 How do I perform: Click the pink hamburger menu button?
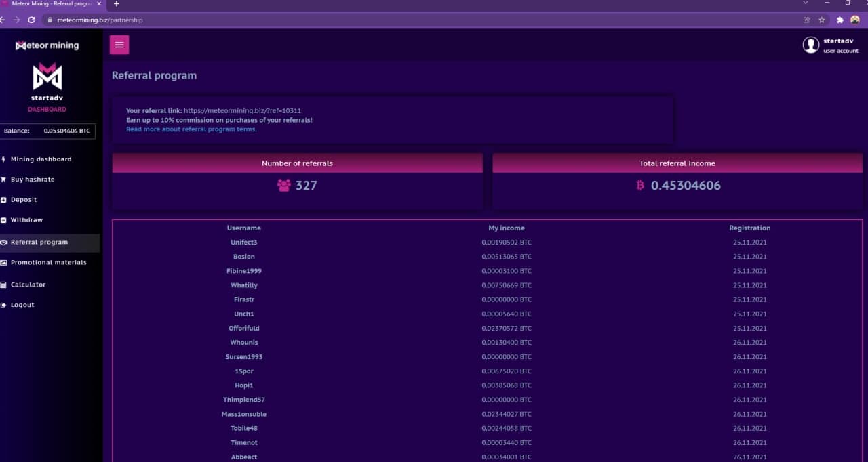[119, 45]
